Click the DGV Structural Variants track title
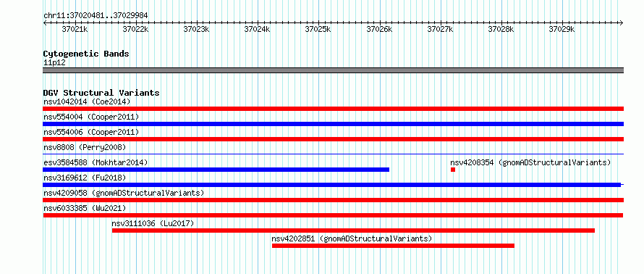Viewport: 644px width, 274px height. [x=101, y=93]
